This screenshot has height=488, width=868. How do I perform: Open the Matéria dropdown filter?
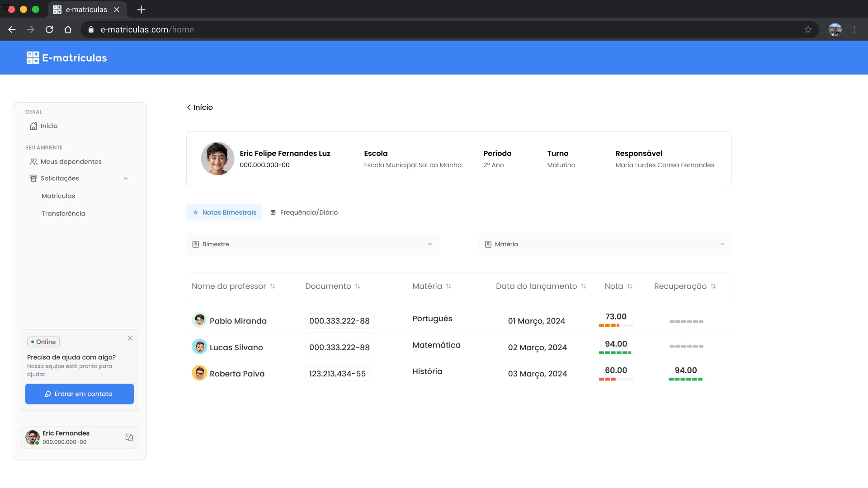click(x=605, y=244)
